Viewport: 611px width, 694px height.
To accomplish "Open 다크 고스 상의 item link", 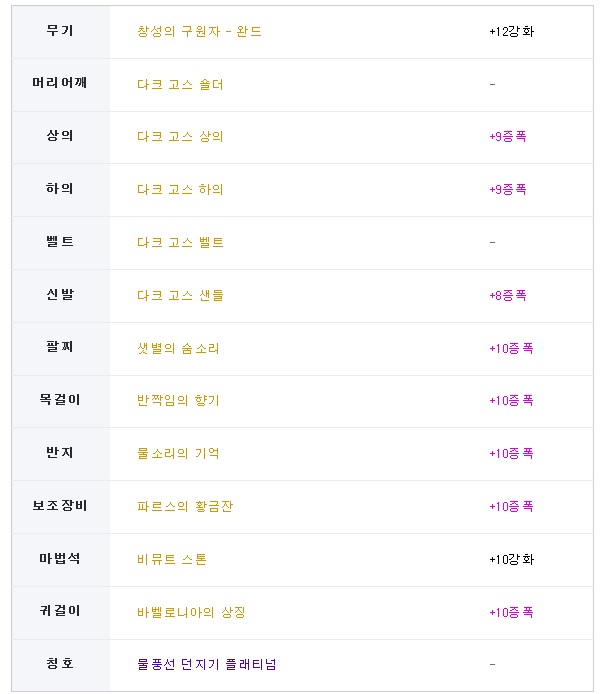I will [x=180, y=136].
